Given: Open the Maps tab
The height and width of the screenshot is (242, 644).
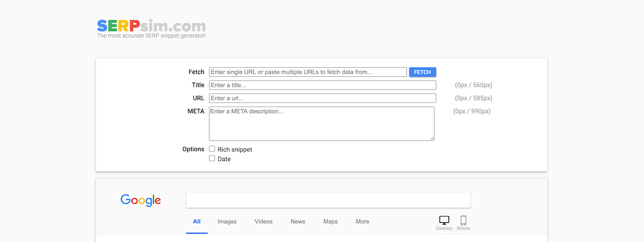Looking at the screenshot, I should click(331, 222).
